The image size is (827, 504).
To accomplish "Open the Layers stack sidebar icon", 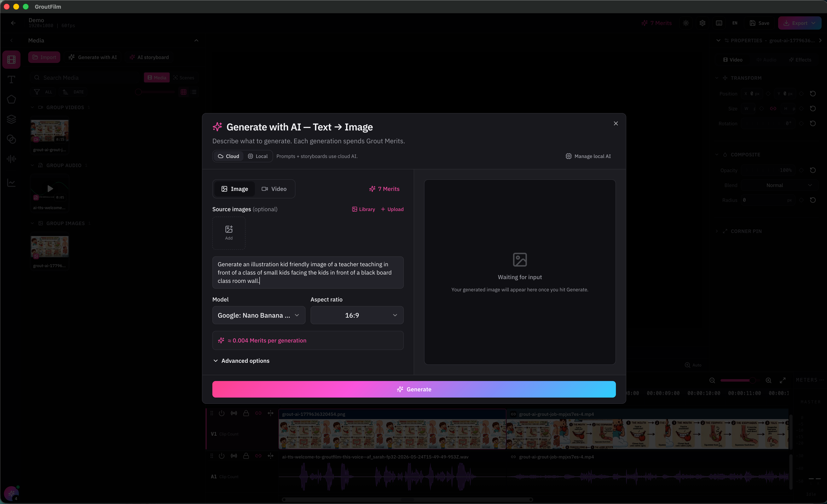I will (11, 119).
